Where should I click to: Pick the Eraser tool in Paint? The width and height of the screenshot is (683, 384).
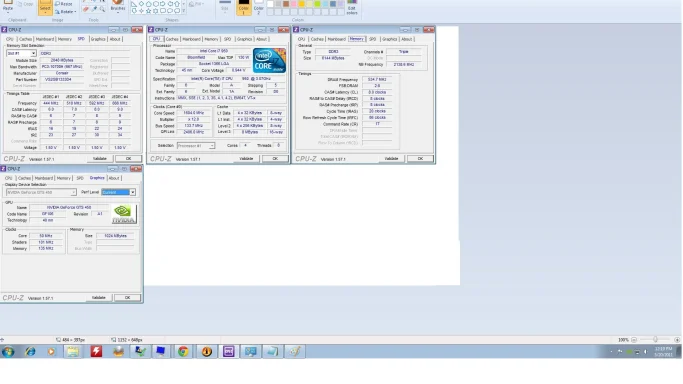click(86, 9)
